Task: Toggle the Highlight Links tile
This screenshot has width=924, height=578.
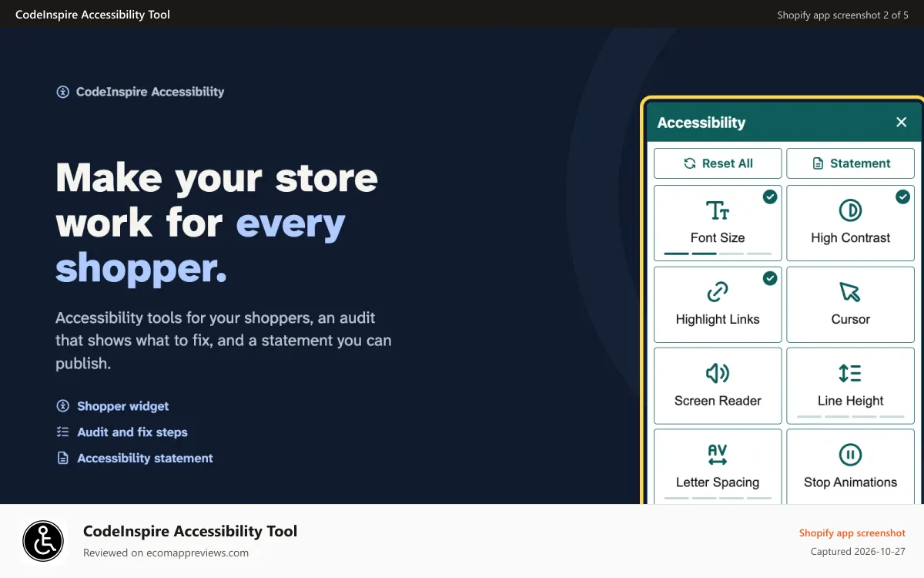Action: click(x=718, y=304)
